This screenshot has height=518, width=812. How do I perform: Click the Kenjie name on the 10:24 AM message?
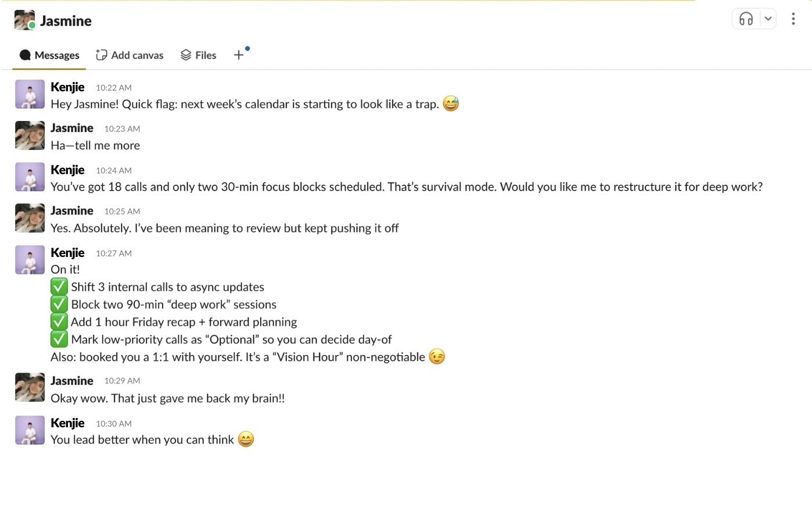[x=67, y=170]
